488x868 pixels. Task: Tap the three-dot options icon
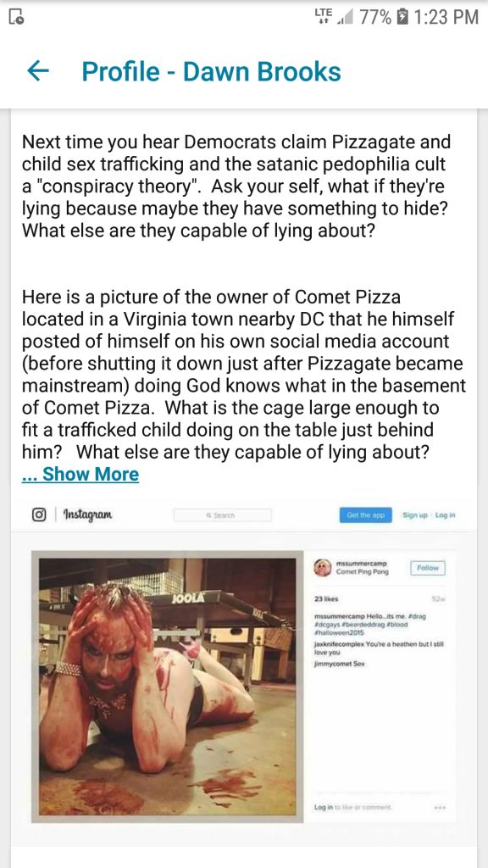click(x=440, y=808)
